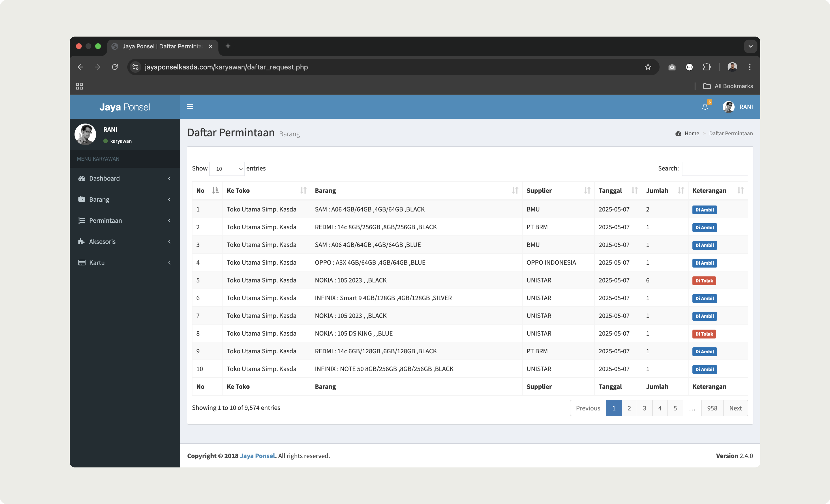The height and width of the screenshot is (504, 830).
Task: Click the notification bell icon
Action: pos(705,107)
